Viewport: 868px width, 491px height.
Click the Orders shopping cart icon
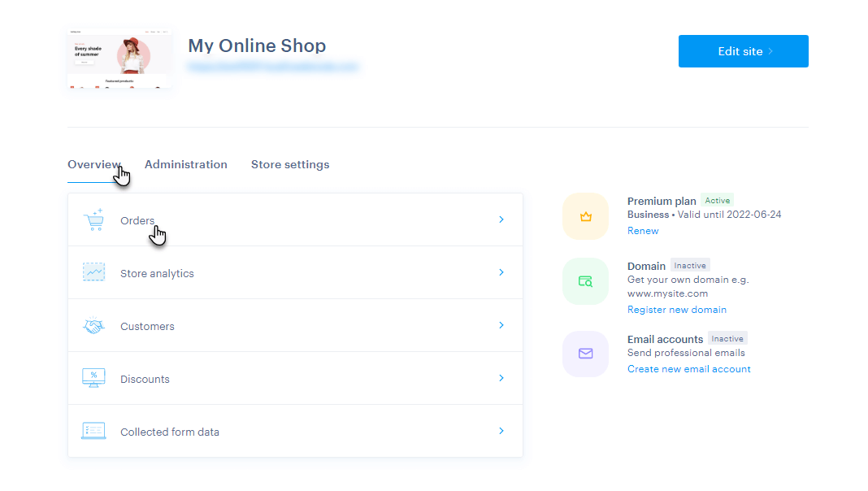pos(93,219)
